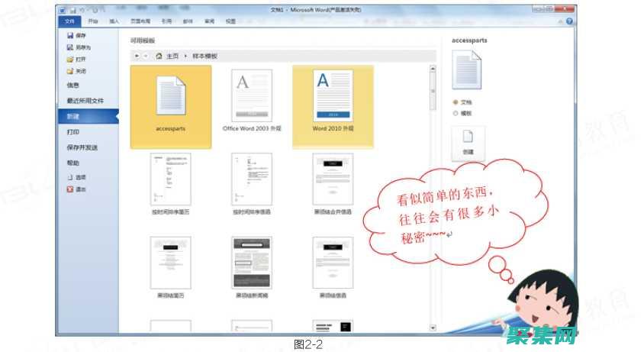Select the 黑领结合并信函 template
Screen dimensions: 644x352
(x=333, y=184)
